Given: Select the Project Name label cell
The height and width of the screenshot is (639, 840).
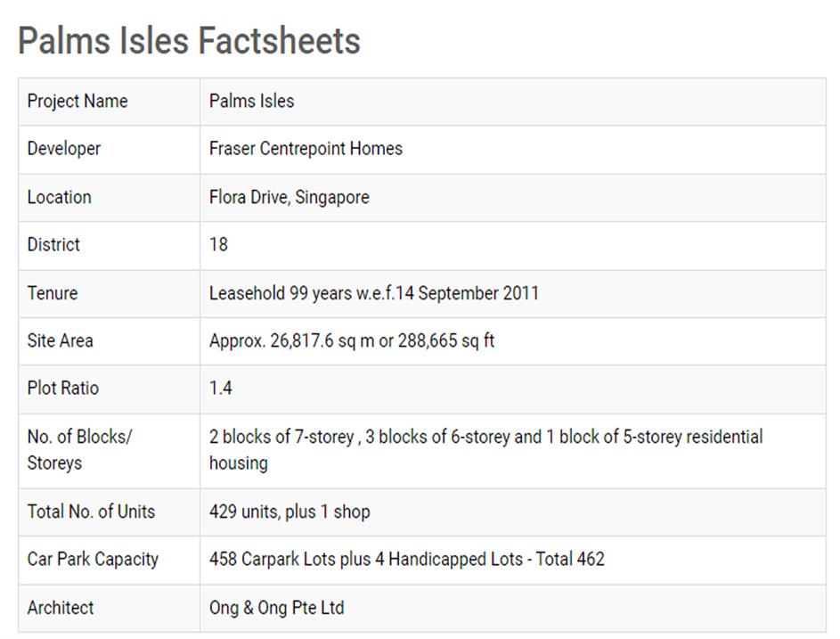Looking at the screenshot, I should pos(77,101).
